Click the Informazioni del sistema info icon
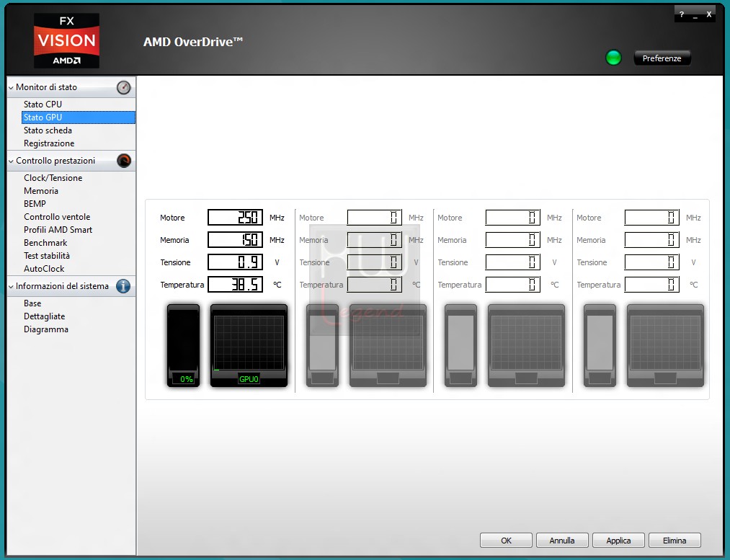Viewport: 730px width, 560px height. click(123, 286)
